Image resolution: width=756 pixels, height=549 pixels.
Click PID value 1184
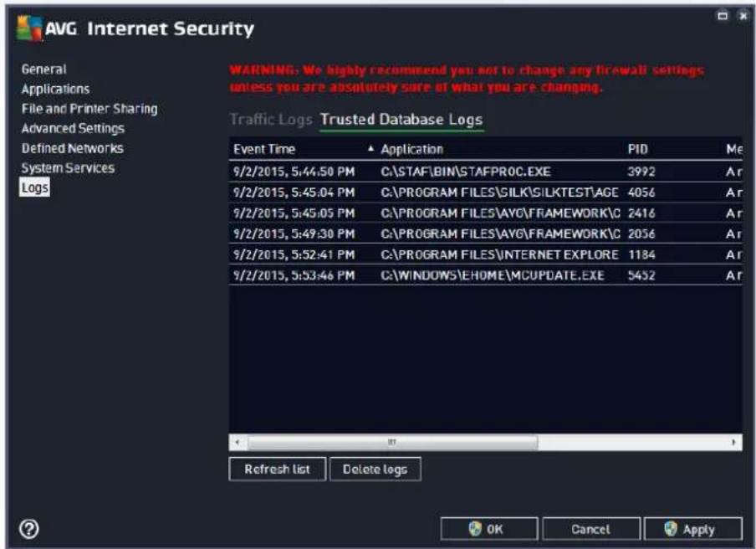coord(641,254)
